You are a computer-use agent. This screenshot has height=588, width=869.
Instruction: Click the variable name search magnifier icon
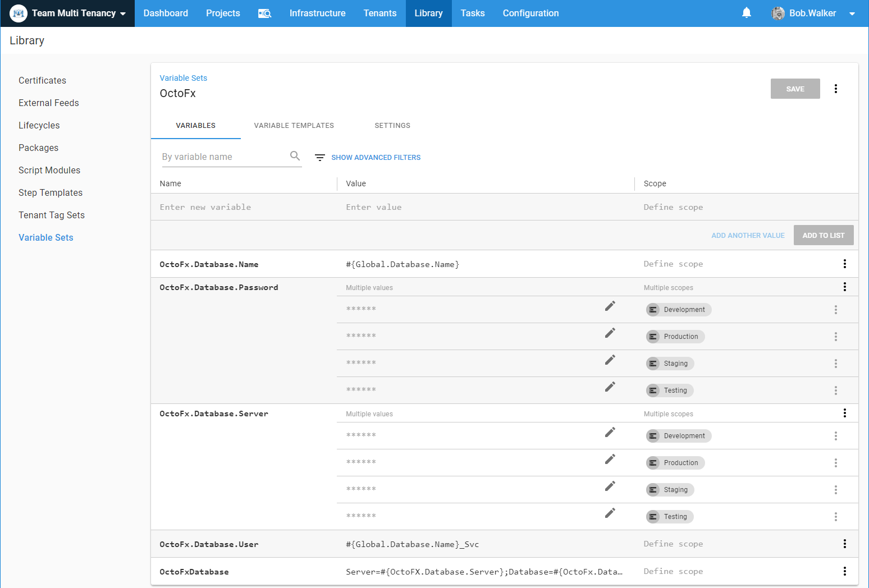pyautogui.click(x=295, y=156)
